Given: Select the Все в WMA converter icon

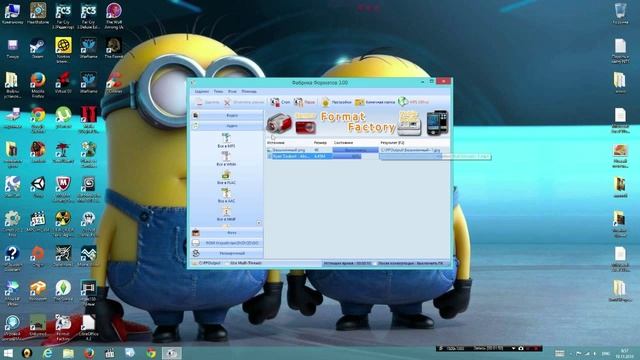Looking at the screenshot, I should click(226, 158).
